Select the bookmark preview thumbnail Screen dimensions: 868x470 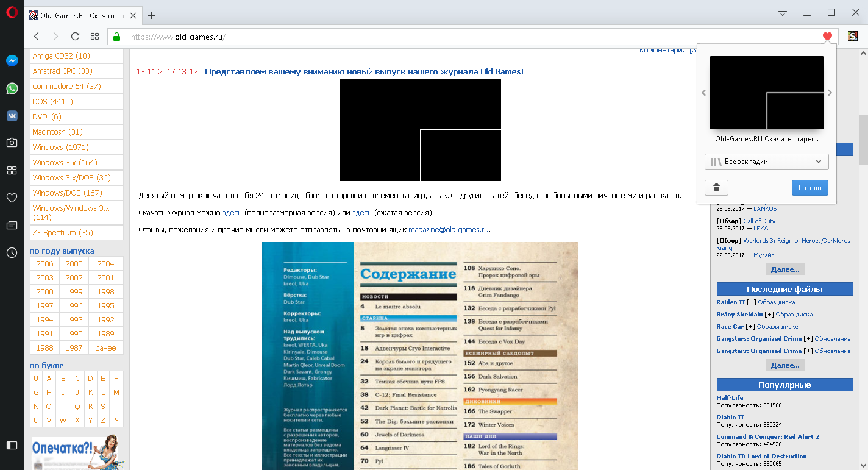click(x=767, y=93)
